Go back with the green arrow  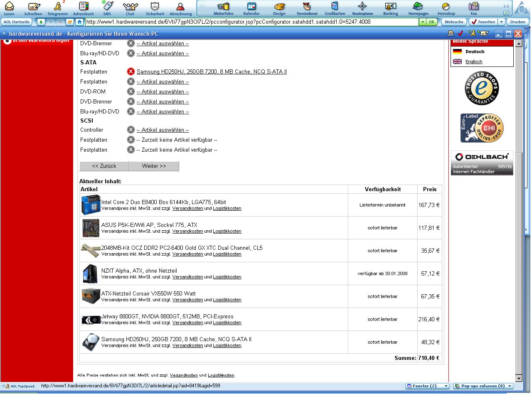click(x=41, y=22)
